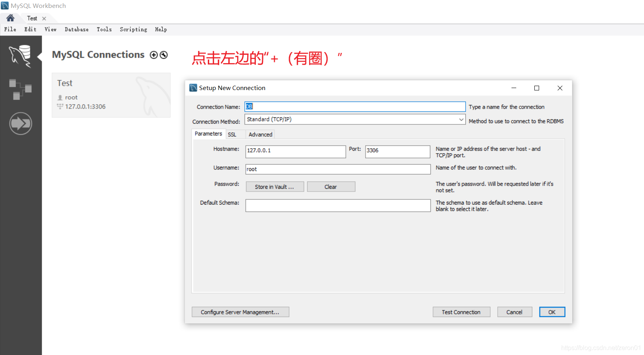
Task: Open the Tools menu
Action: click(x=104, y=29)
